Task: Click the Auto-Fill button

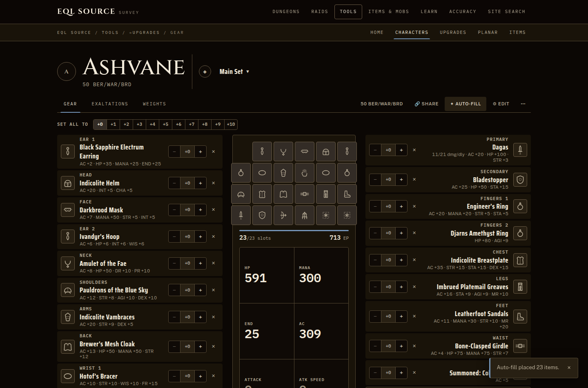Action: click(465, 104)
